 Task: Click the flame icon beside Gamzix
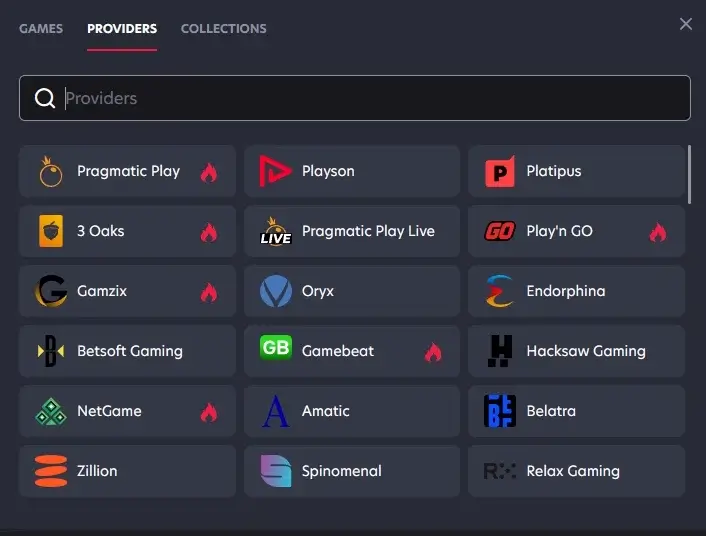[209, 292]
